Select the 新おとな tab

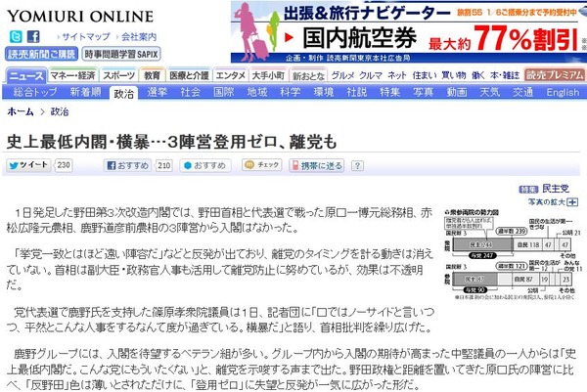point(308,75)
